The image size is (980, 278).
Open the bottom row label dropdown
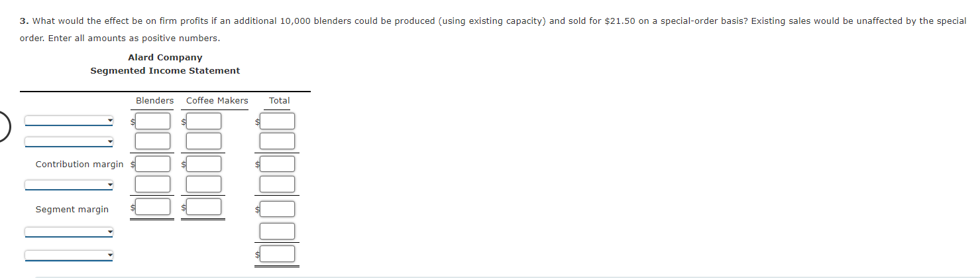[x=69, y=255]
